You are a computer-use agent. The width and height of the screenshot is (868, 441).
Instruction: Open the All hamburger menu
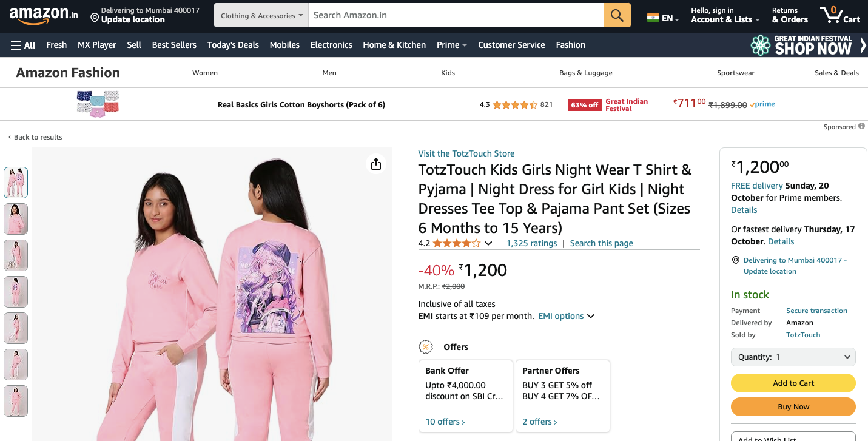23,45
